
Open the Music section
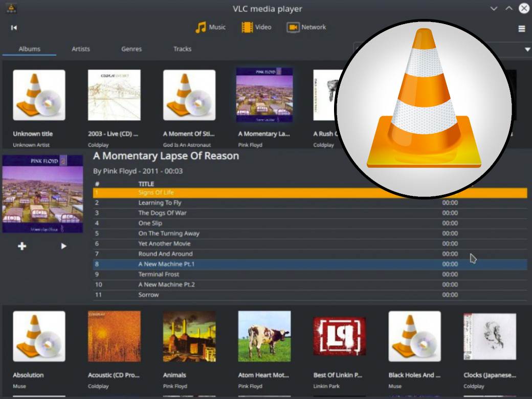click(x=210, y=27)
